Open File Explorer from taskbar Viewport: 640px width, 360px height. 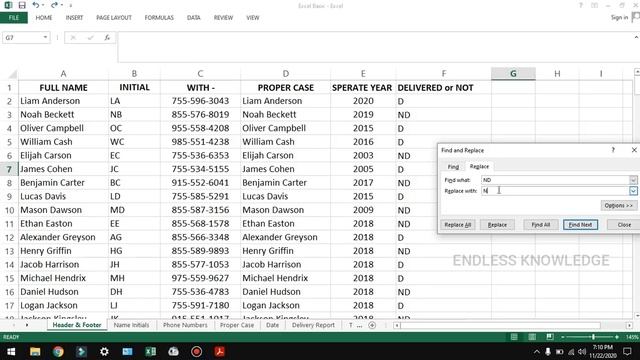(35, 351)
